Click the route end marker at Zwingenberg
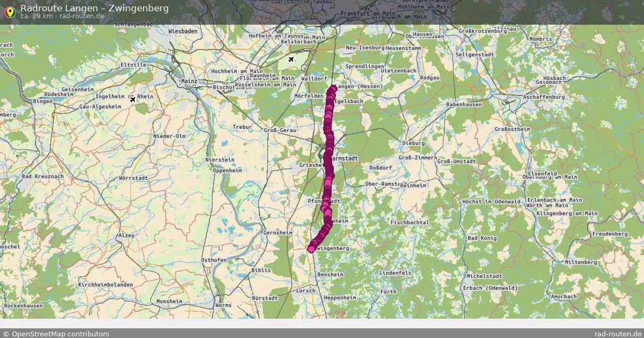Viewport: 644px width, 338px height. click(311, 249)
